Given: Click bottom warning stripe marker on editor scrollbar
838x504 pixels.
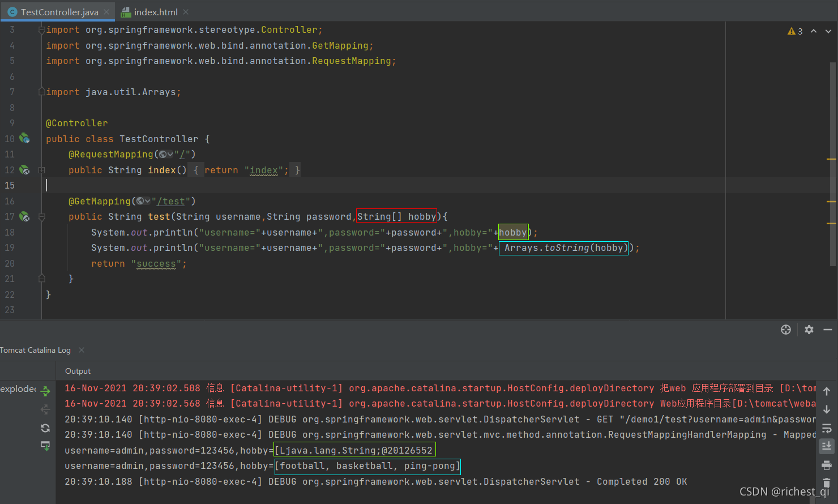Looking at the screenshot, I should click(x=831, y=223).
